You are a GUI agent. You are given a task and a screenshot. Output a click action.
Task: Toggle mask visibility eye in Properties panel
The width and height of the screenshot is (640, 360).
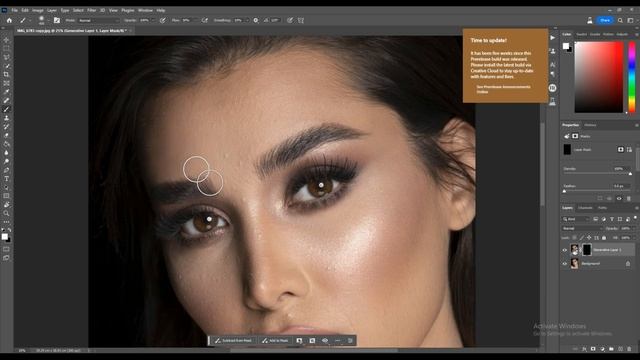point(619,198)
